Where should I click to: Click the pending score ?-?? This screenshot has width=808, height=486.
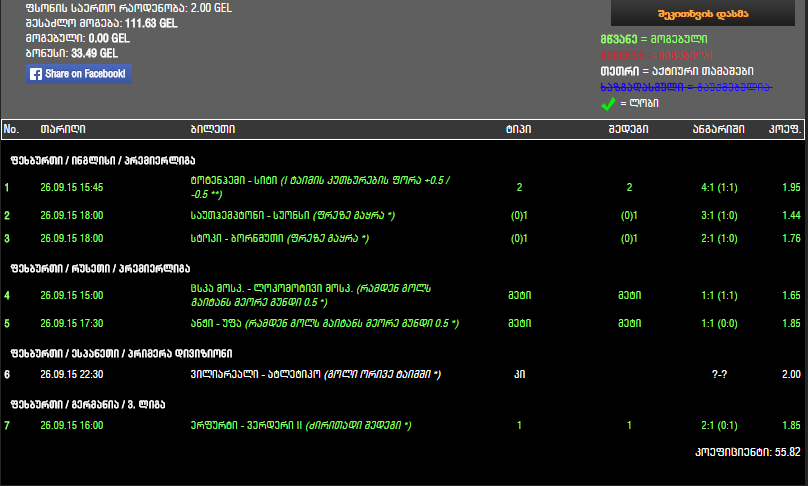[719, 374]
